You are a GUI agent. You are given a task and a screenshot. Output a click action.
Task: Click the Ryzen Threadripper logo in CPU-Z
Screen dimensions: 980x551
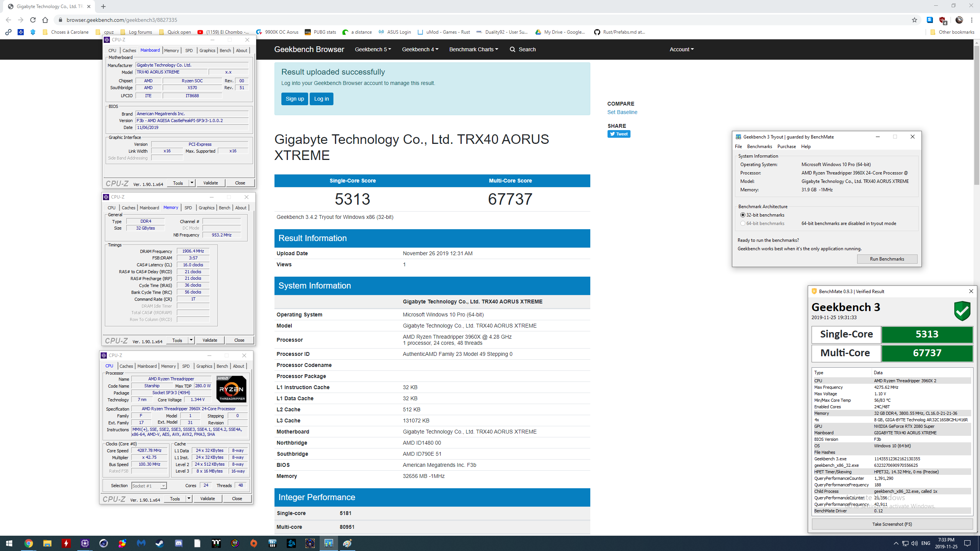coord(231,389)
